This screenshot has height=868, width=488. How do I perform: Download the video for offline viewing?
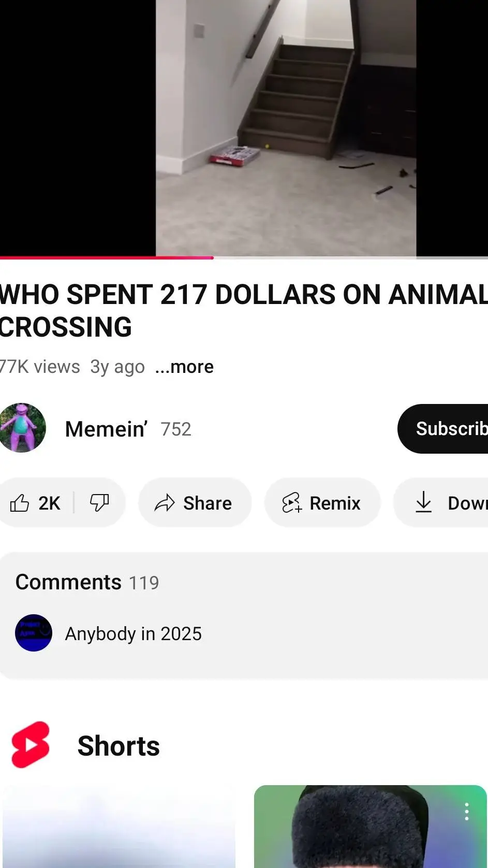(445, 503)
